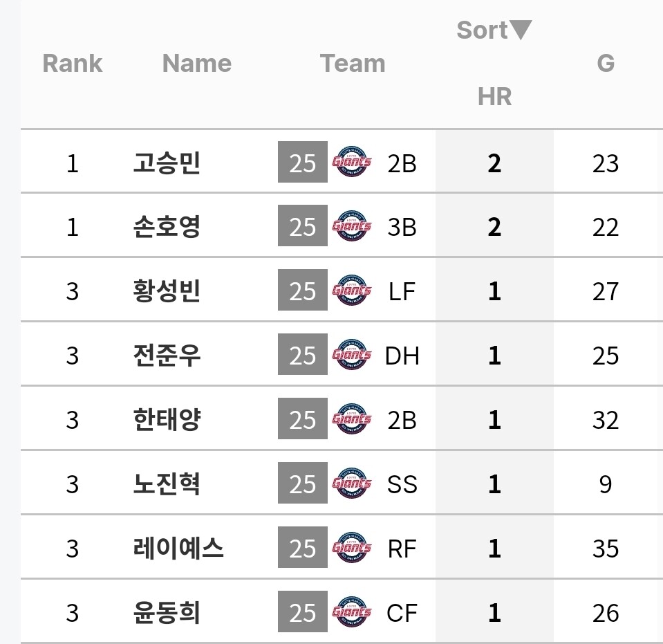
Task: Click the Giants logo in 고승민's row
Action: [x=352, y=163]
